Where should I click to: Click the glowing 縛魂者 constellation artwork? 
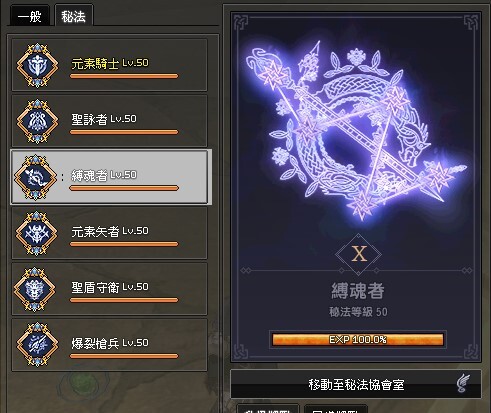(355, 130)
